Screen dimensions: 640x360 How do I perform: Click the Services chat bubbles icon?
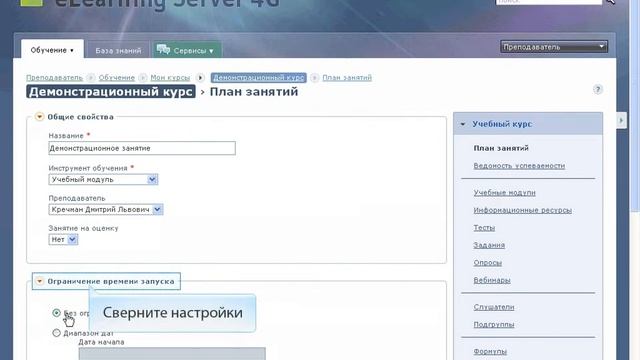(163, 50)
